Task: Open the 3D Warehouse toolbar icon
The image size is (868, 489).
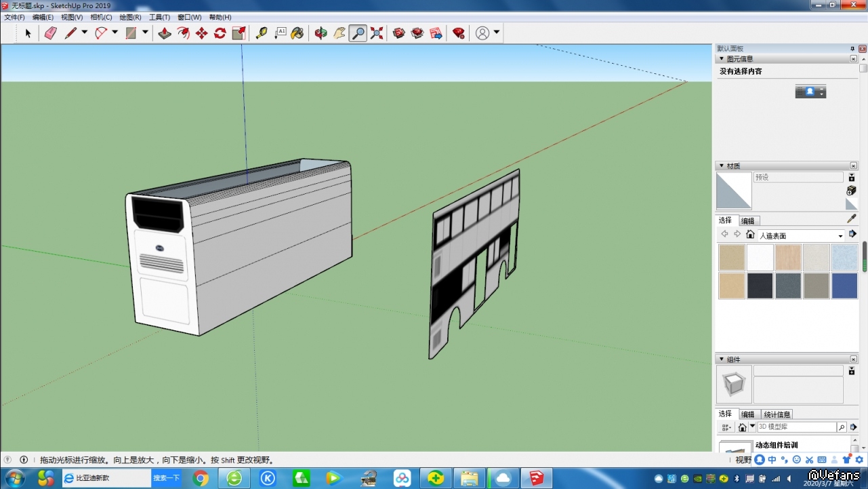Action: click(x=399, y=33)
